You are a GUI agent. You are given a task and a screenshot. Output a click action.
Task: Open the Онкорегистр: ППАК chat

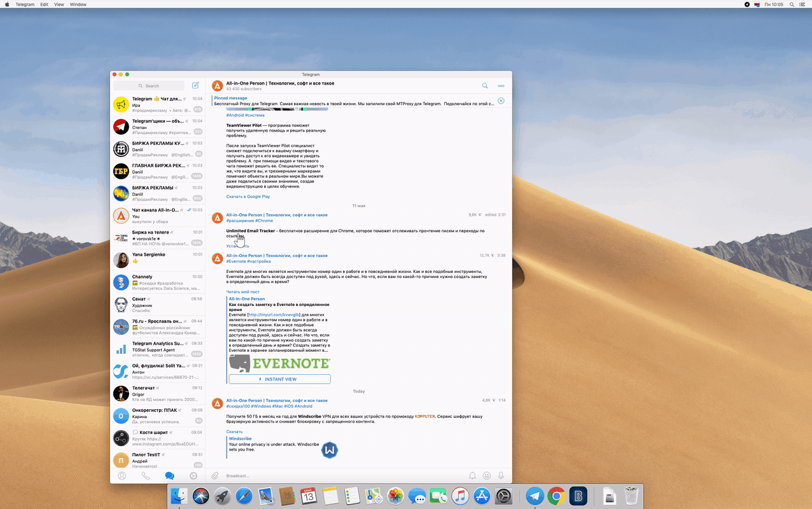point(158,416)
